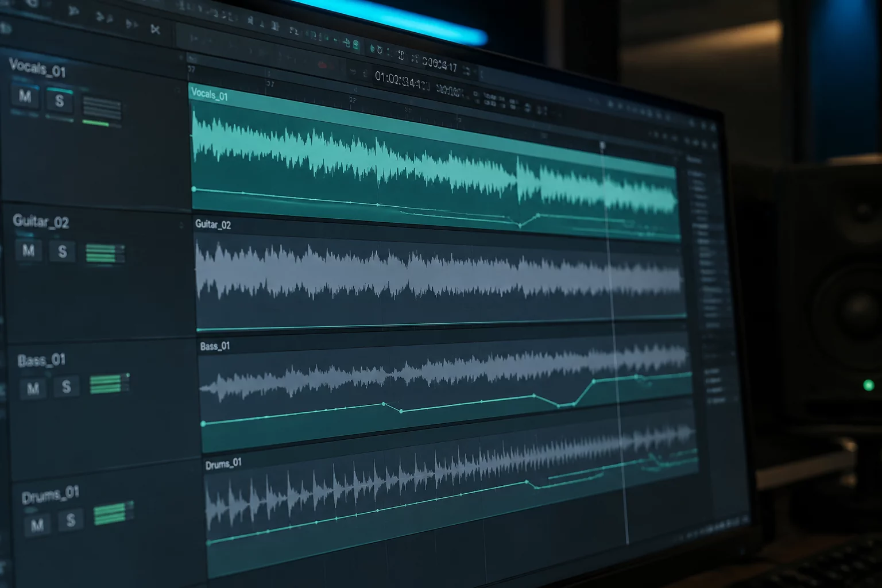The height and width of the screenshot is (588, 882).
Task: Click the Guitar_02 clip title label
Action: tap(213, 225)
